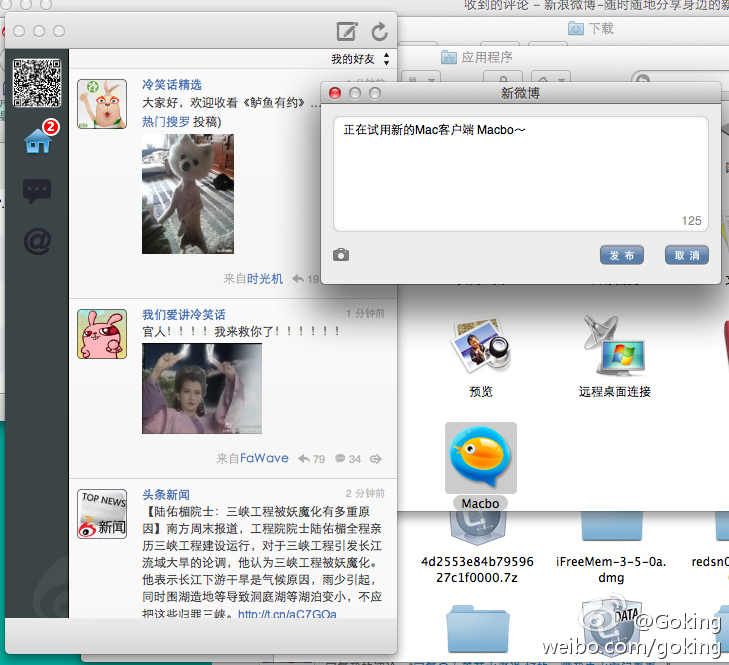Viewport: 729px width, 665px height.
Task: Select the 4d2553e84b79596 27c1f0000.7z file
Action: point(477,569)
